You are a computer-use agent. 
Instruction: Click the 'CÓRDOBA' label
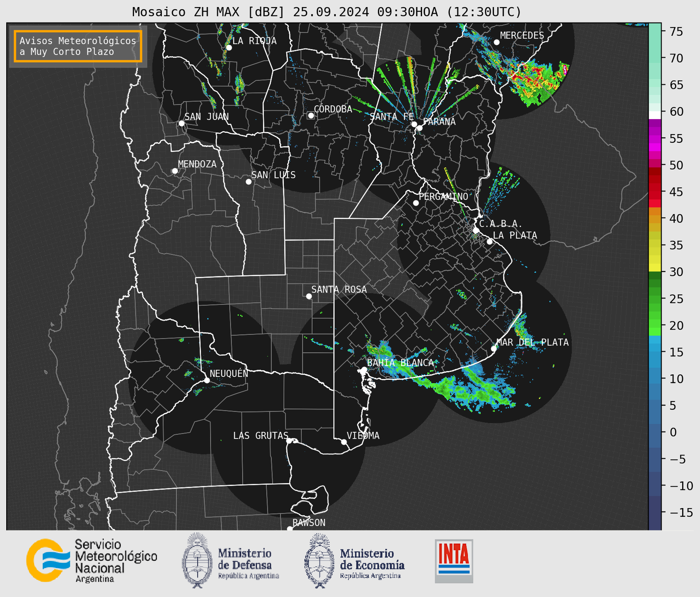[x=333, y=109]
